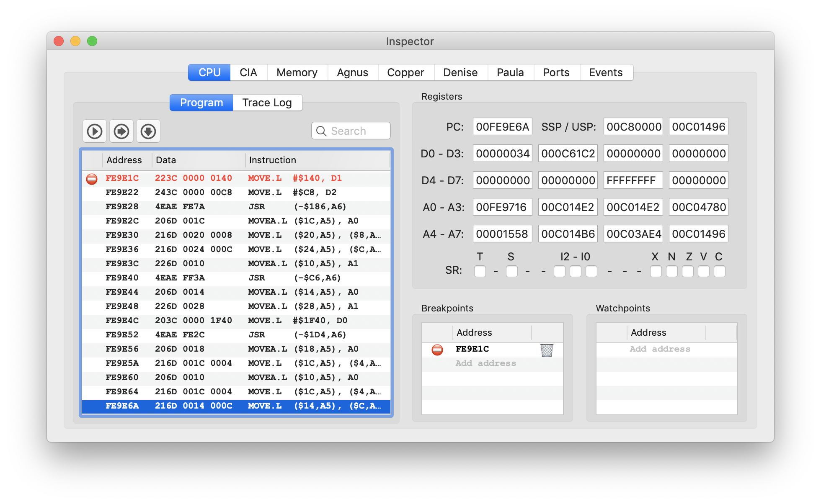Toggle the T status register checkbox
The image size is (821, 504).
pos(480,271)
